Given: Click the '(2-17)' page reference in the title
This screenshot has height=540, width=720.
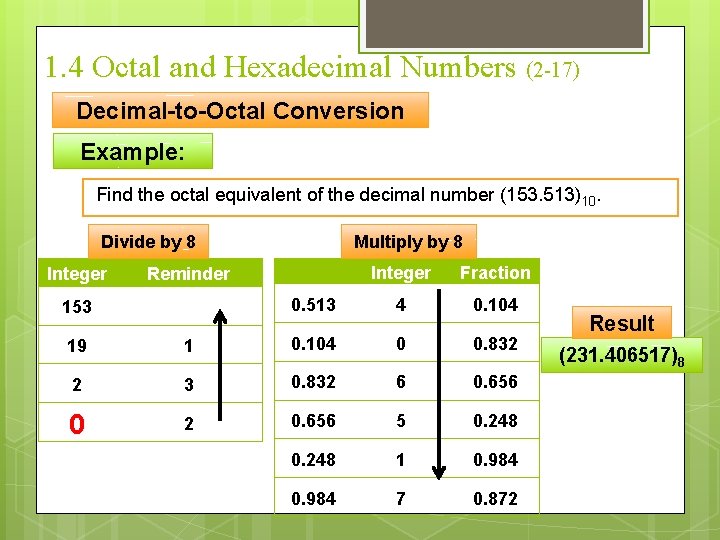Looking at the screenshot, I should 553,70.
